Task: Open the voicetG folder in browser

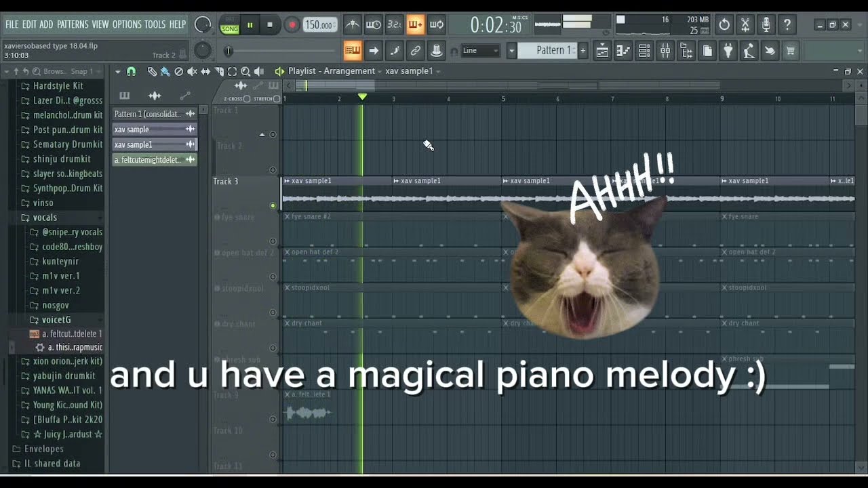Action: pos(56,320)
